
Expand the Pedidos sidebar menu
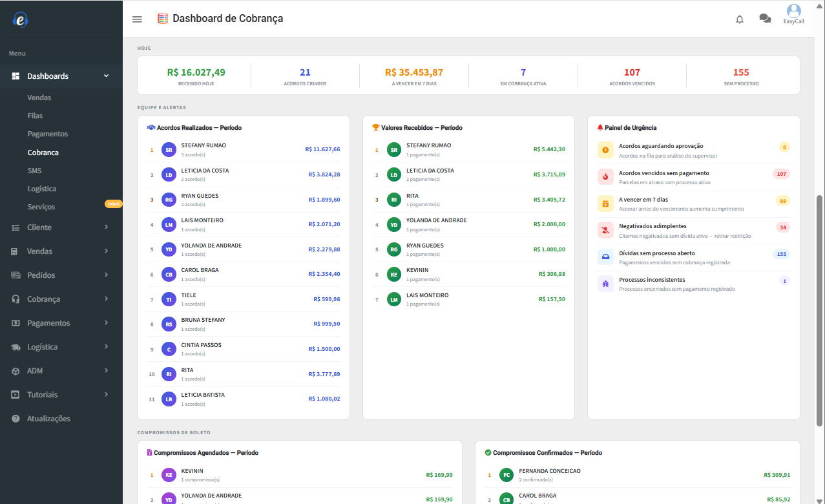point(61,275)
